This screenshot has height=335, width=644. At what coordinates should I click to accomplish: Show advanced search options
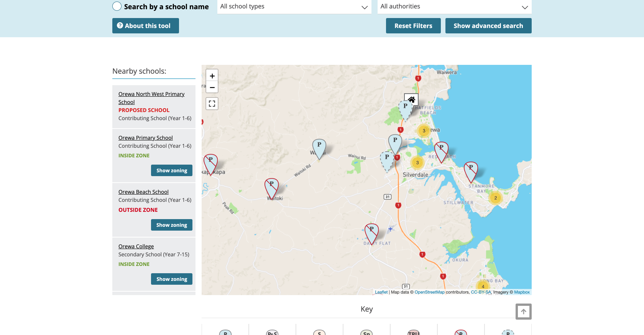(488, 26)
